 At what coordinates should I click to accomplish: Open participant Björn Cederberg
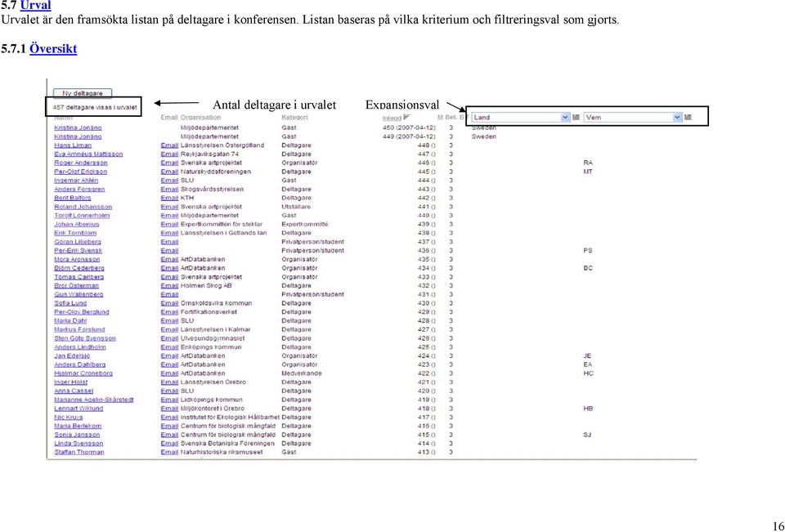click(x=79, y=268)
